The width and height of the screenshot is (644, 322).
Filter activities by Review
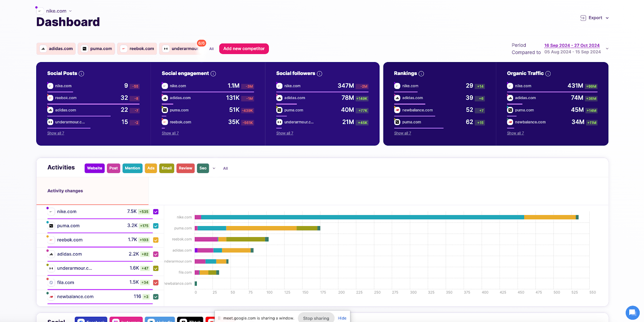(x=186, y=168)
